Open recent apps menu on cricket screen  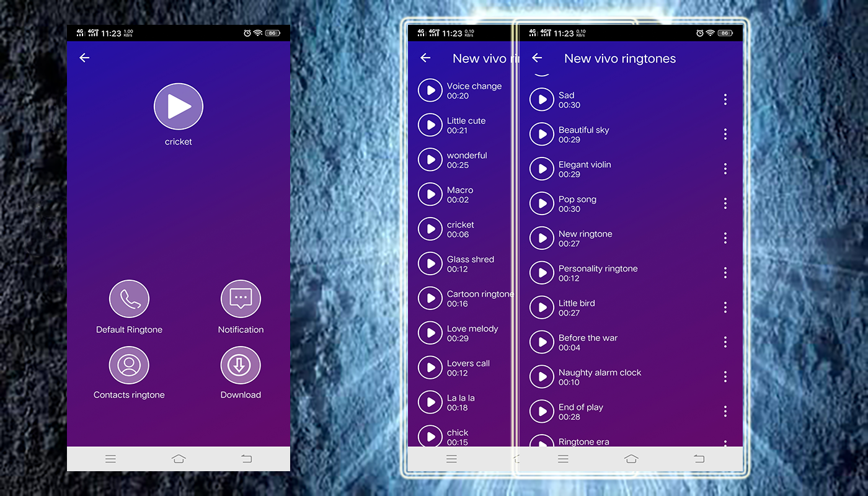pyautogui.click(x=110, y=459)
